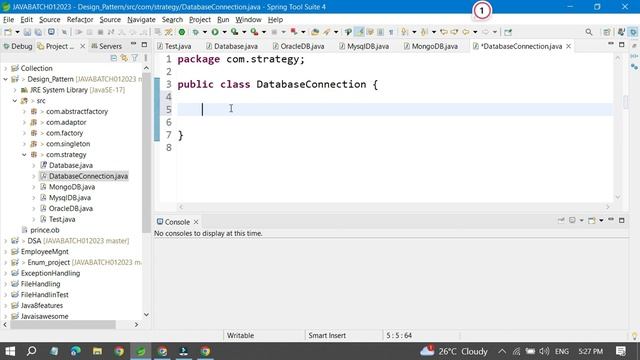The image size is (640, 360).
Task: Toggle Show Whitespace Characters pilcrow icon
Action: (x=391, y=32)
